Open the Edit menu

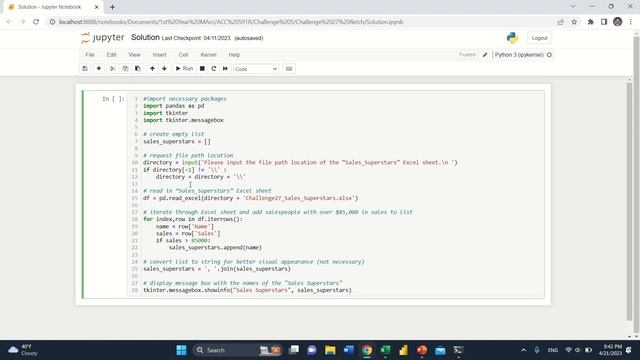tap(111, 55)
